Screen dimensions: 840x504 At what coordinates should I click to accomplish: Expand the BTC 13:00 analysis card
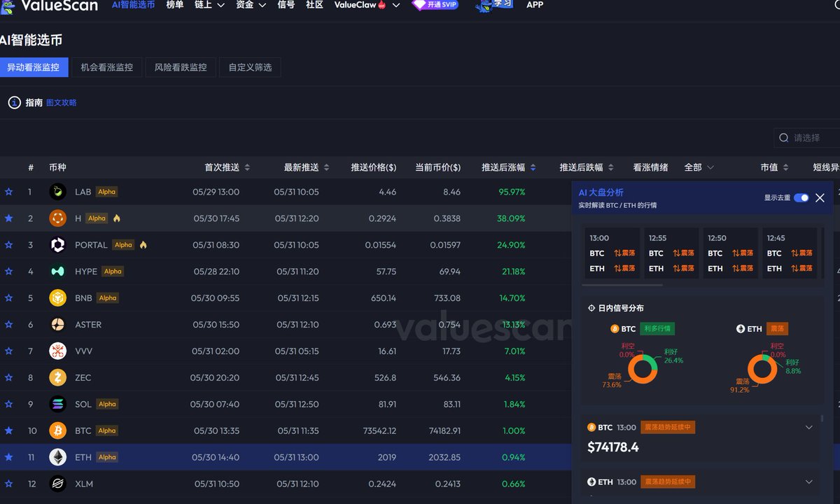(809, 427)
